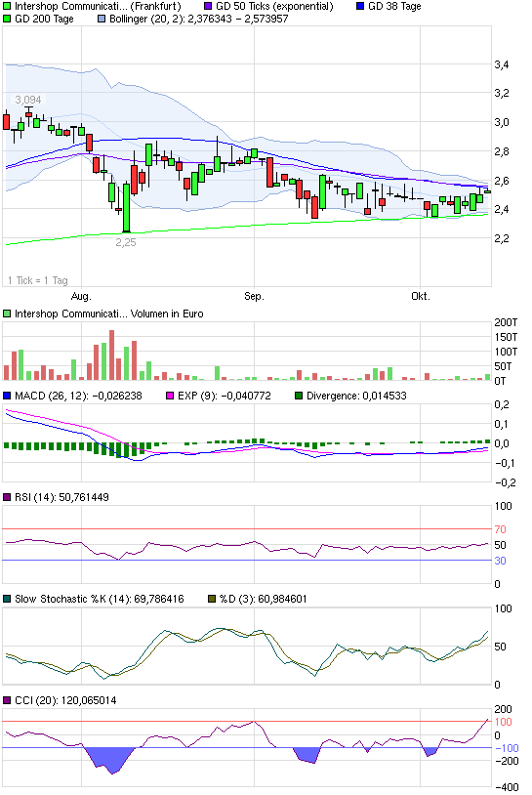
Task: Click the 'GD 200 Tage' label
Action: 44,20
